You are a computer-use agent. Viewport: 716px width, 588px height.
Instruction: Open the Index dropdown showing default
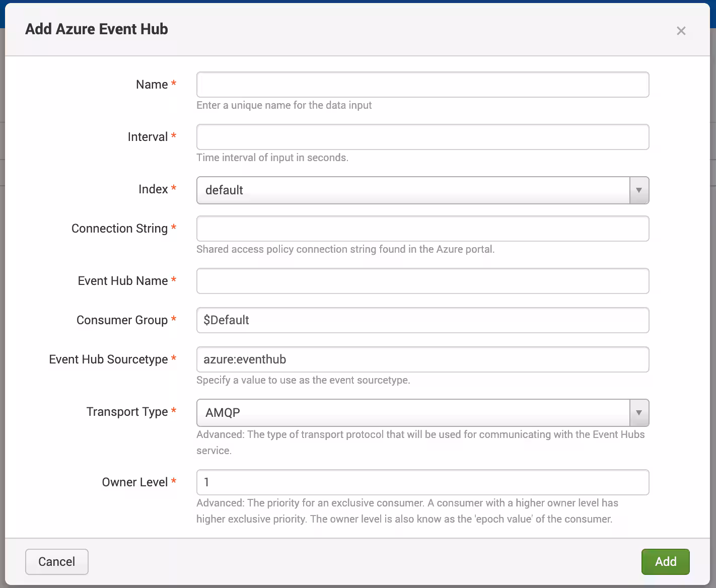tap(413, 190)
